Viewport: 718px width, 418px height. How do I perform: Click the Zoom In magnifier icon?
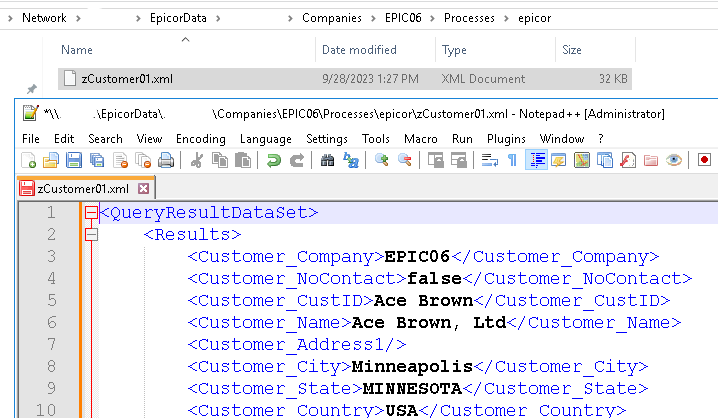click(x=382, y=160)
